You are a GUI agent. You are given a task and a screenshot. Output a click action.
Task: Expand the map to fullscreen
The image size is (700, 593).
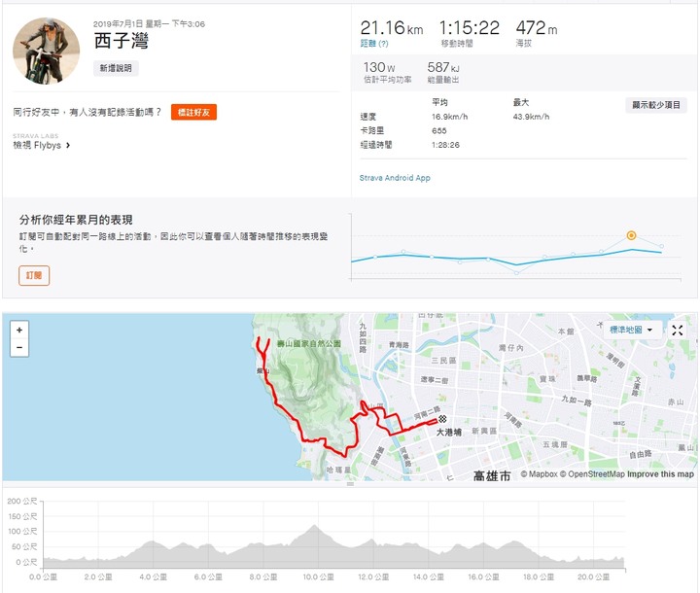point(678,331)
